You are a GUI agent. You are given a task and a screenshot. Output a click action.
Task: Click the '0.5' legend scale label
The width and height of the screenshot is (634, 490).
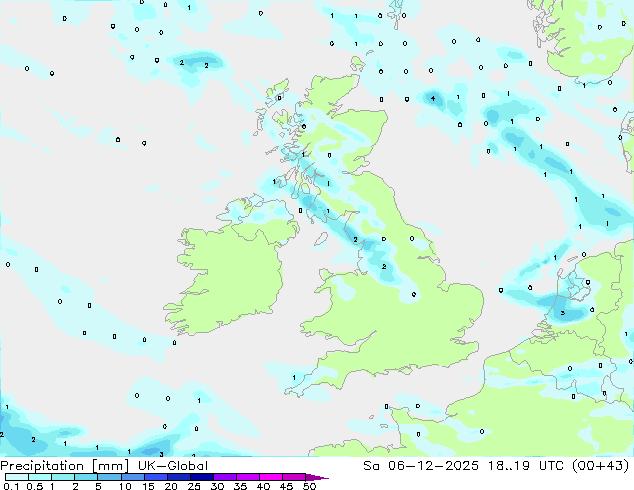click(35, 486)
